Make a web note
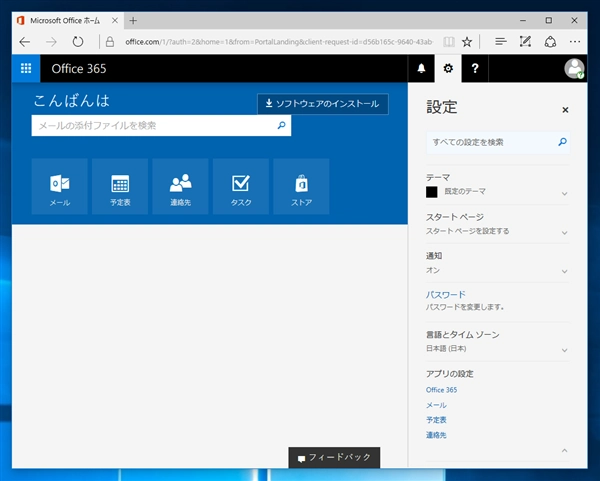 point(525,42)
